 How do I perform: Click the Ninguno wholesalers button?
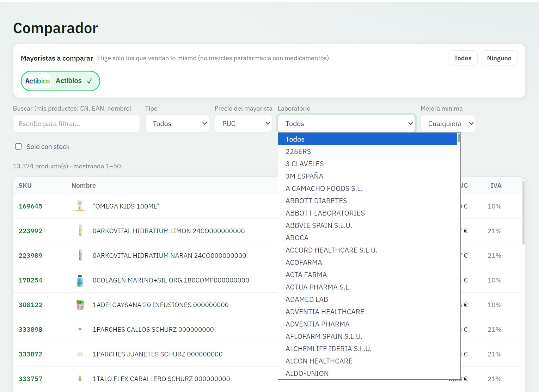click(x=499, y=58)
